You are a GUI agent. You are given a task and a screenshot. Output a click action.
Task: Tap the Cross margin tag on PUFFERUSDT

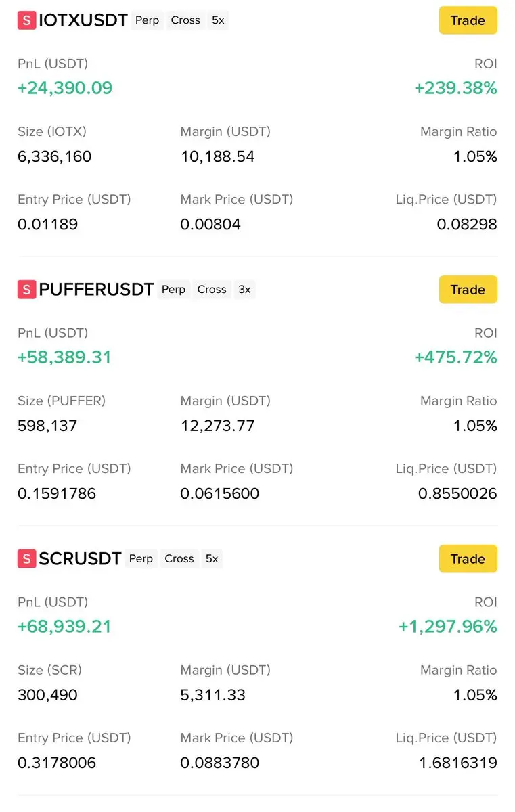[212, 290]
